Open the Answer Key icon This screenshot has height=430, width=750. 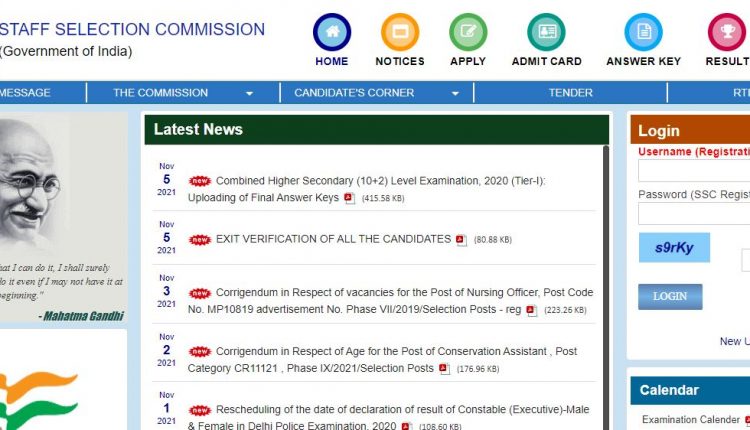coord(643,32)
